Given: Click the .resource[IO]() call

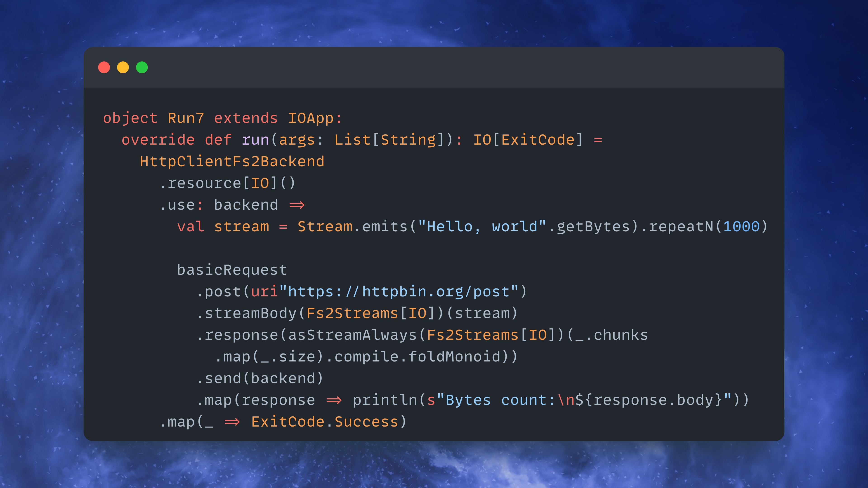Looking at the screenshot, I should [x=227, y=183].
